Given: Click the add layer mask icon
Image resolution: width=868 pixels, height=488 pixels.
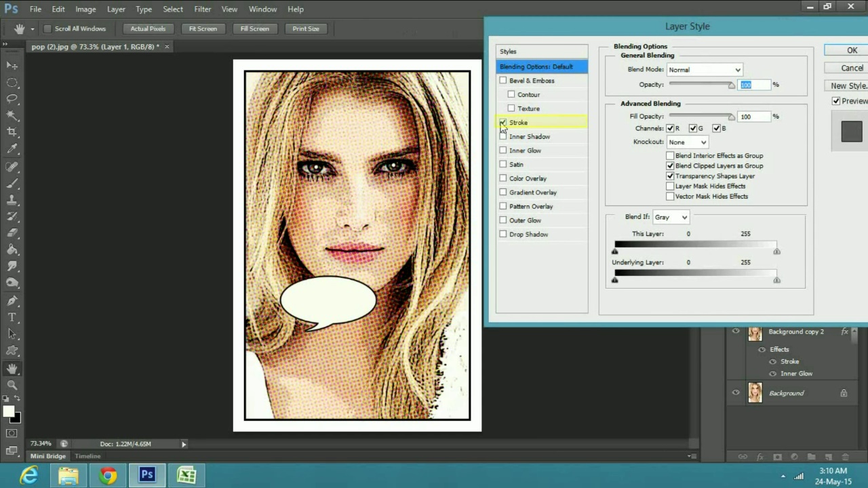Looking at the screenshot, I should pos(777,457).
